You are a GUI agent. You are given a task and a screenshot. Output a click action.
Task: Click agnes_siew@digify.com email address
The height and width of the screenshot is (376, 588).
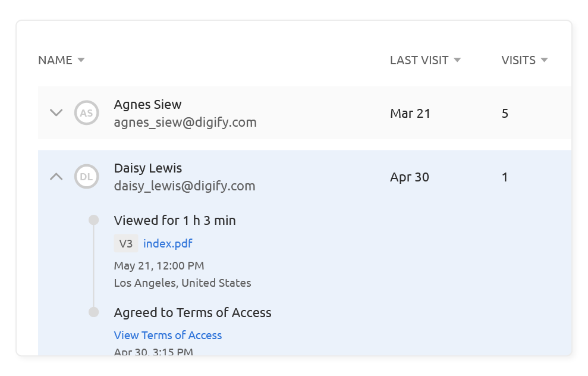[185, 123]
